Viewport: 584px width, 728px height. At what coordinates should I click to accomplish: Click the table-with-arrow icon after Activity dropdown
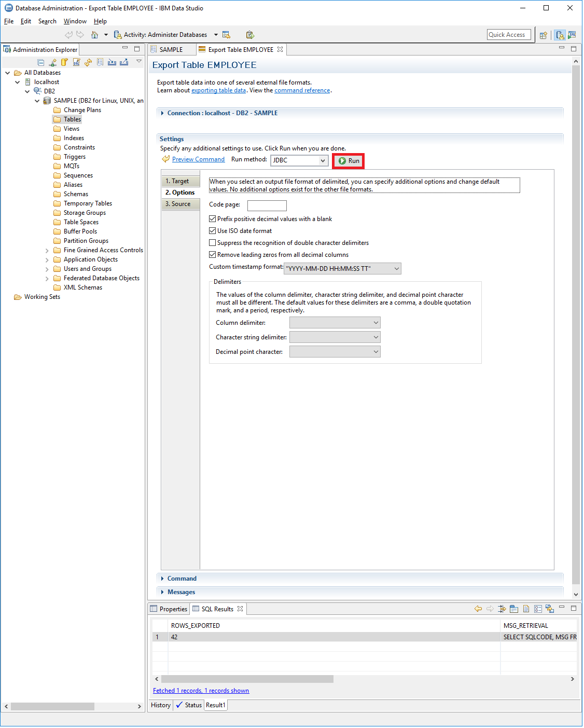[226, 35]
